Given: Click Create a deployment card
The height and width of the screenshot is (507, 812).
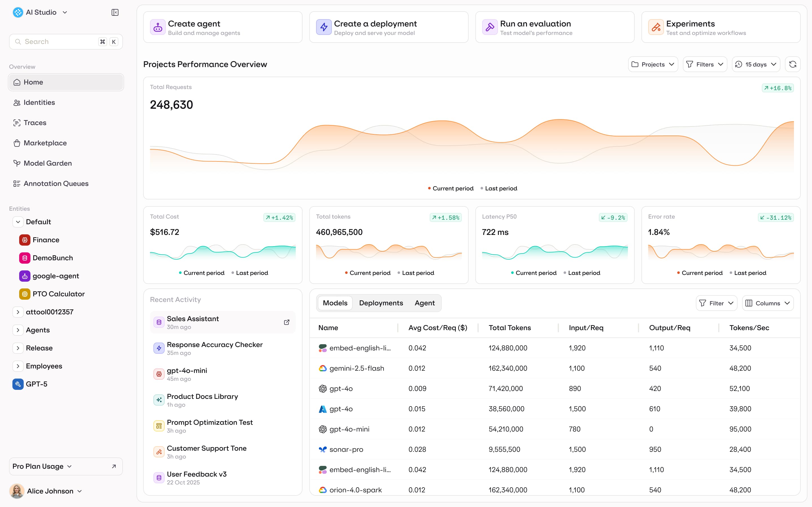Looking at the screenshot, I should point(389,28).
